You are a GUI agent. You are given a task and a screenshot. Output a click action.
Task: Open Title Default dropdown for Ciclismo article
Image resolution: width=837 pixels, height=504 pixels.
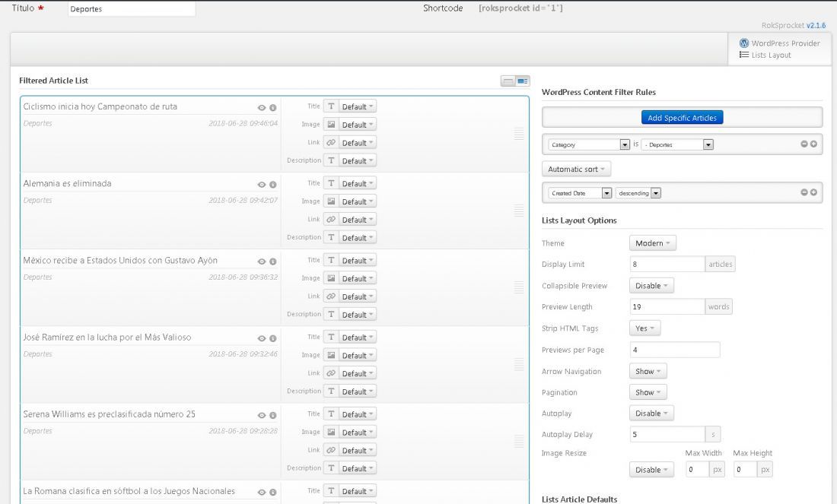coord(357,106)
